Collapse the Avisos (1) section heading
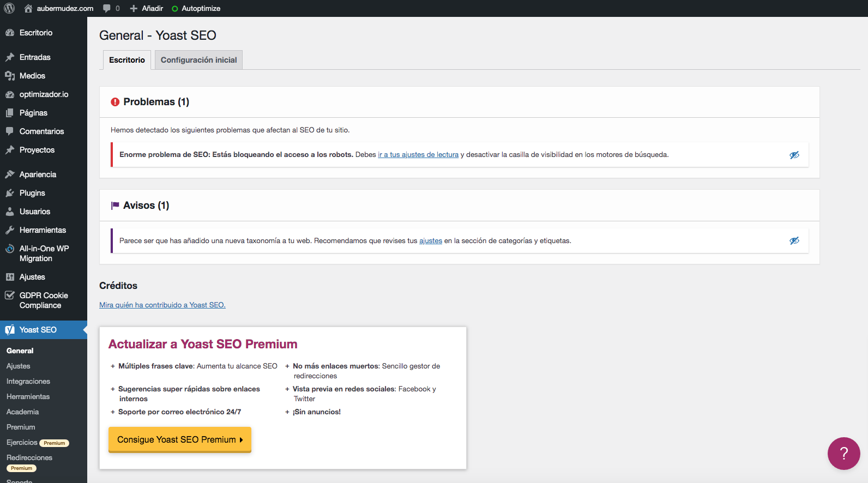The height and width of the screenshot is (483, 868). point(146,206)
